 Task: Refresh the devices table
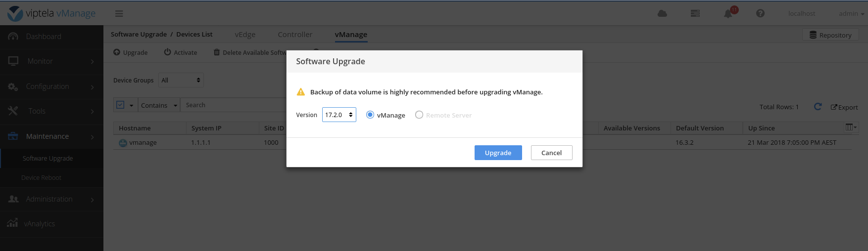pos(818,107)
